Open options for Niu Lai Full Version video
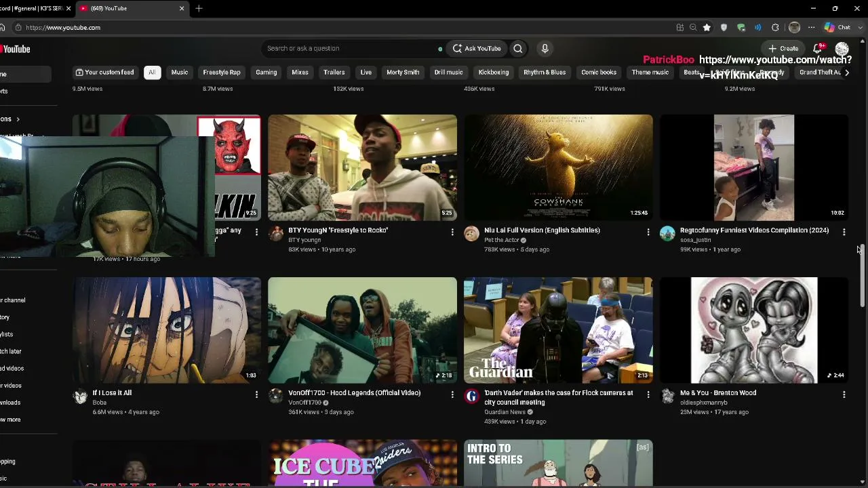Viewport: 868px width, 488px height. click(648, 232)
